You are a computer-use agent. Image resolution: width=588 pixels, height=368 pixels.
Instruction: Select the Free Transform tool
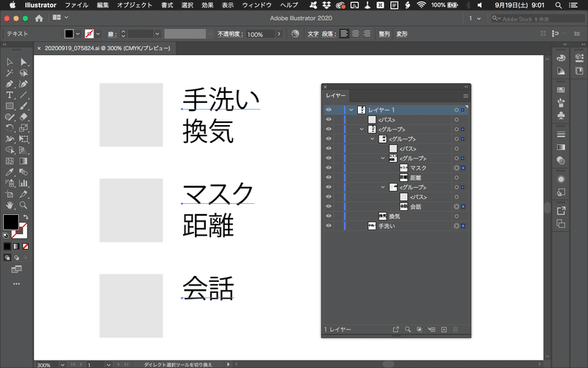[x=24, y=139]
